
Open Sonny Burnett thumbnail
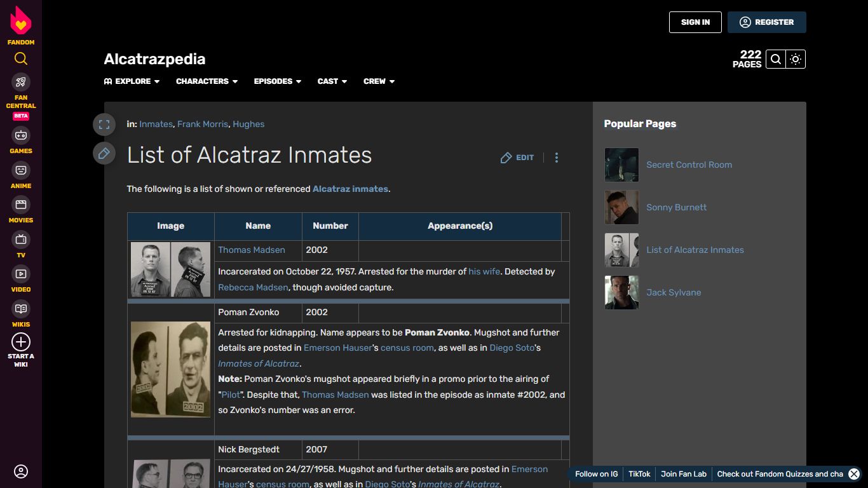tap(621, 207)
